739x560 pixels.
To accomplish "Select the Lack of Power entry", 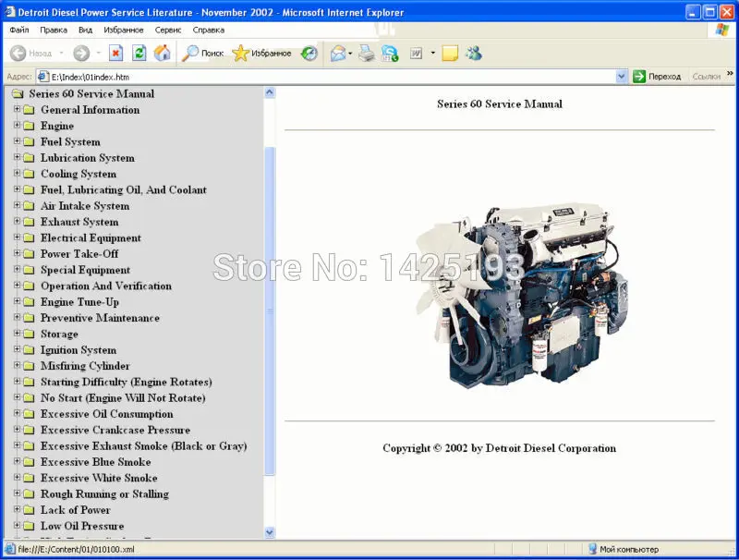I will tap(75, 509).
